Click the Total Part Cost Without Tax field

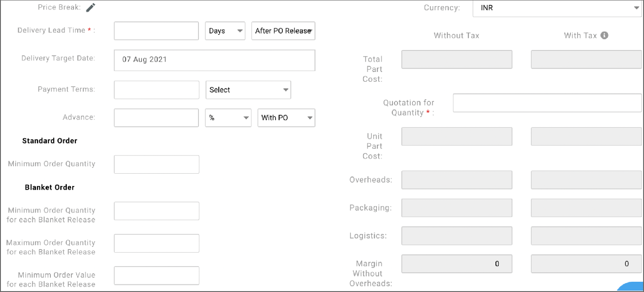457,59
